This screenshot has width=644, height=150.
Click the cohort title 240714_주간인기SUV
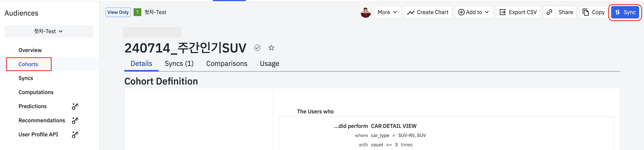(185, 48)
